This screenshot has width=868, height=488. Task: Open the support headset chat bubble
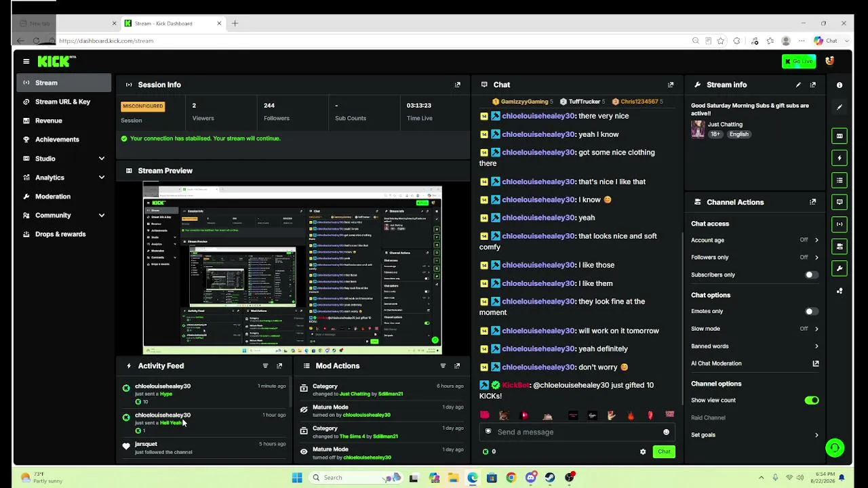(835, 448)
